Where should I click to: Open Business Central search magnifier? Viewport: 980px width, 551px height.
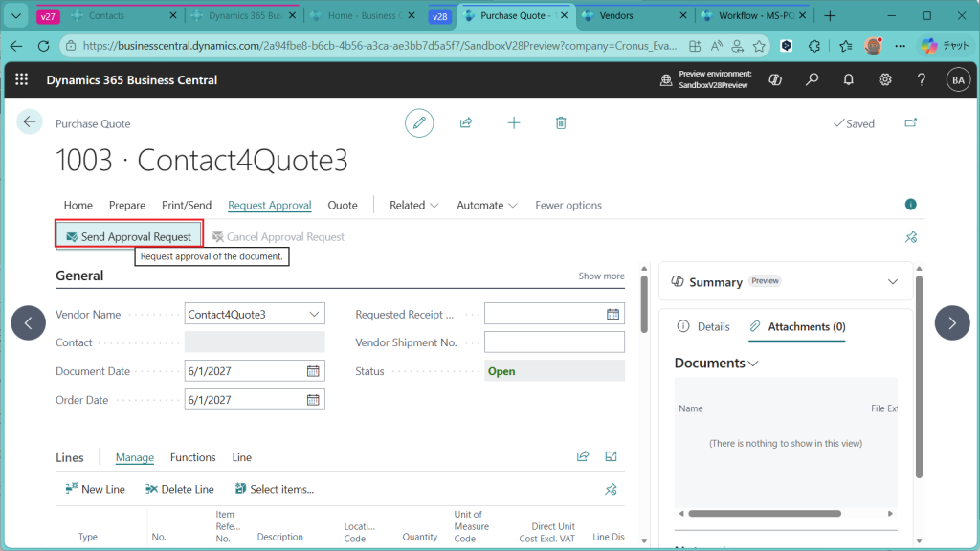pos(812,80)
